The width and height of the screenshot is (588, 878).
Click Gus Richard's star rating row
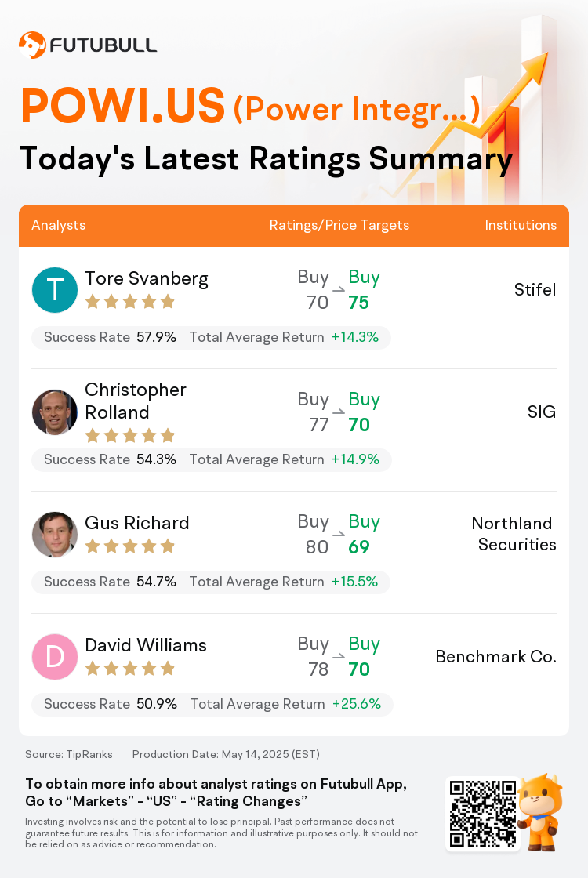point(130,546)
